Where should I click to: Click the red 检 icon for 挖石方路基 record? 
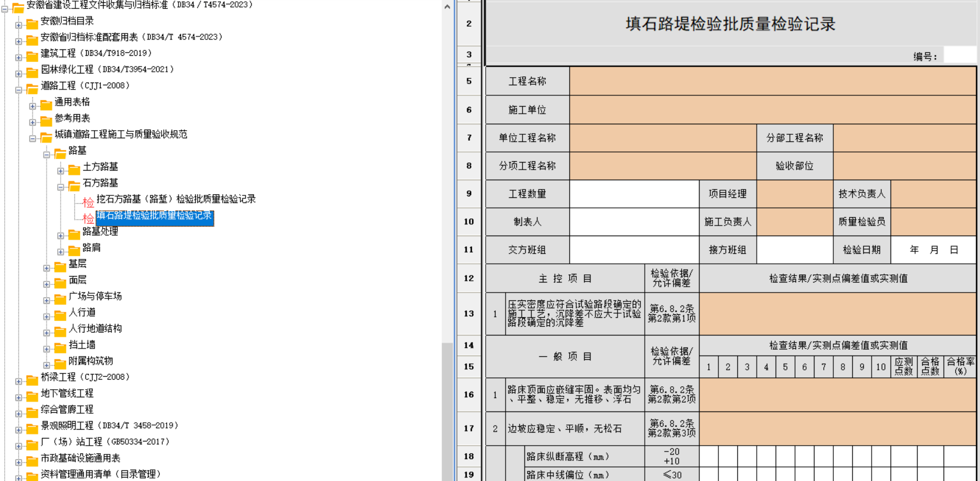[x=88, y=202]
